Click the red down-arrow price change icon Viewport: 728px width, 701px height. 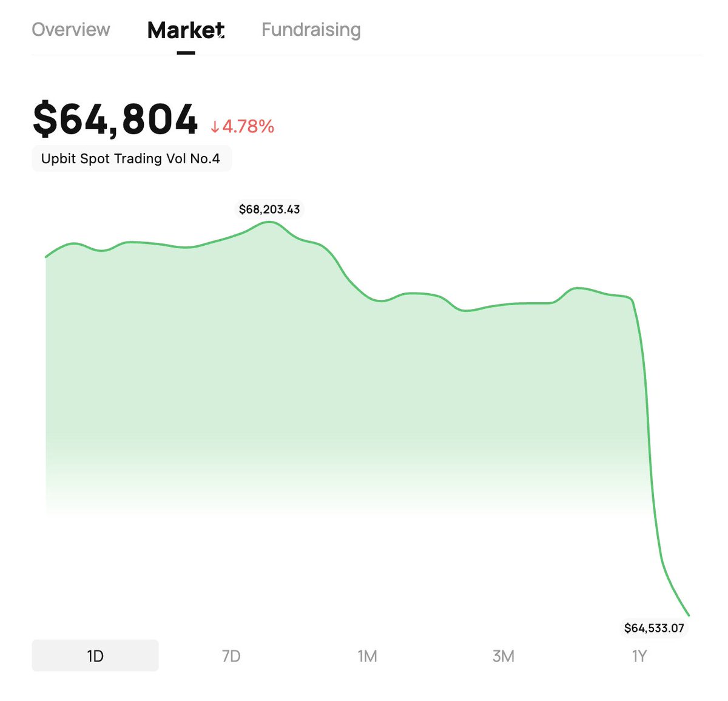tap(215, 127)
